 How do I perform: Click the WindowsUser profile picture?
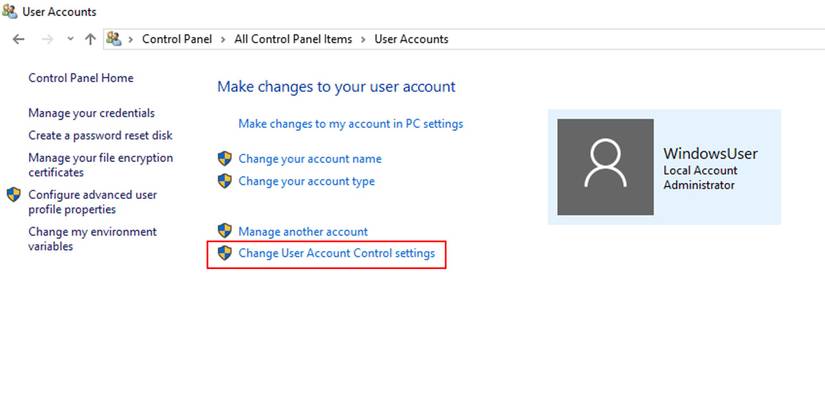(x=604, y=167)
